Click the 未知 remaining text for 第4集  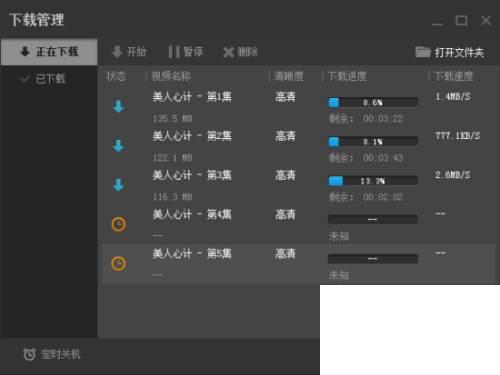339,236
